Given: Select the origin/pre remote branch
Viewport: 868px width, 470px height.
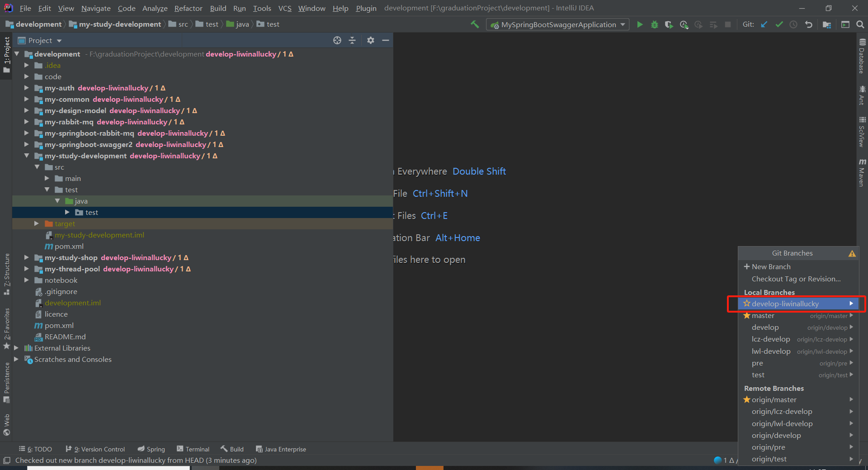Looking at the screenshot, I should point(798,447).
